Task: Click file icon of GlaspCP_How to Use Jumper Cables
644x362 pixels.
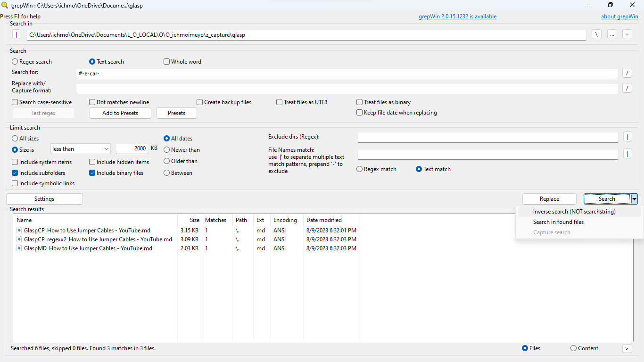Action: (x=19, y=230)
